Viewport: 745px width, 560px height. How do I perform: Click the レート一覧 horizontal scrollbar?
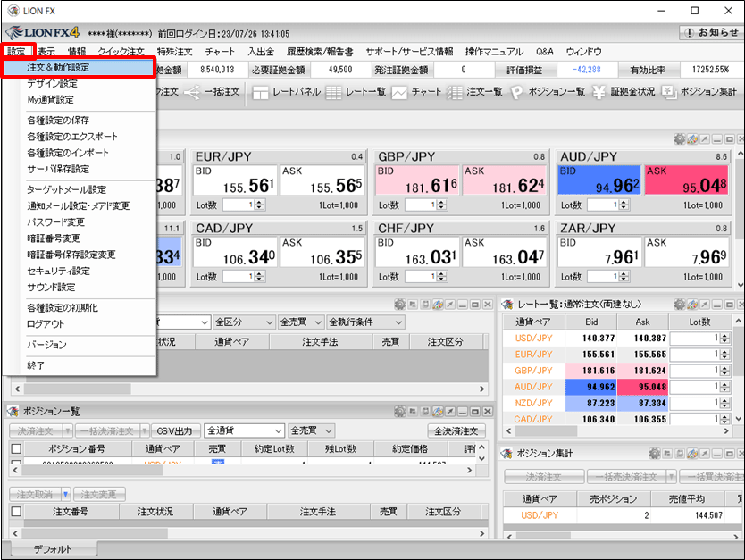coord(616,431)
